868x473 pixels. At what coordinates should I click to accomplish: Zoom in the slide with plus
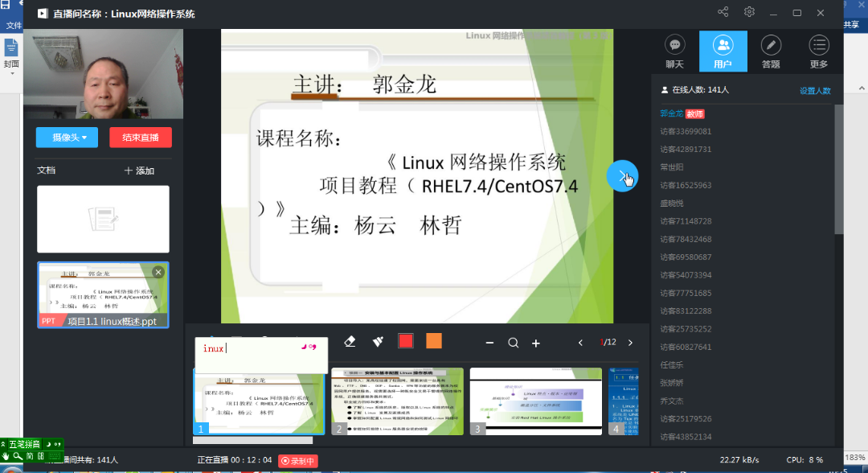(536, 343)
